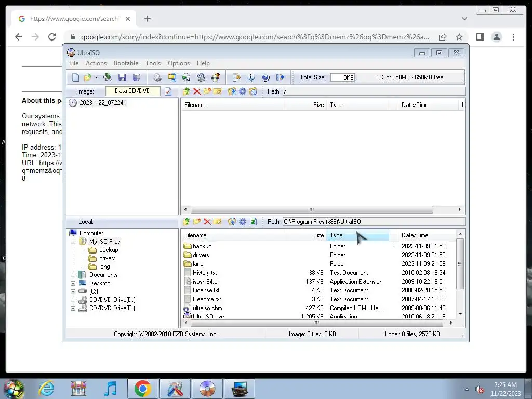
Task: Reload the page in Chrome window
Action: [52, 37]
